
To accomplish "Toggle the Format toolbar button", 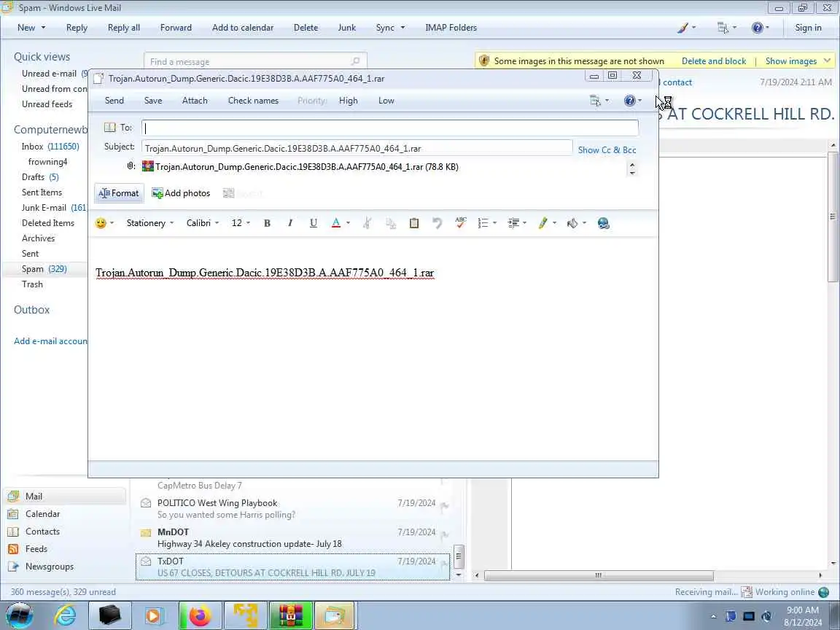I will [x=119, y=192].
